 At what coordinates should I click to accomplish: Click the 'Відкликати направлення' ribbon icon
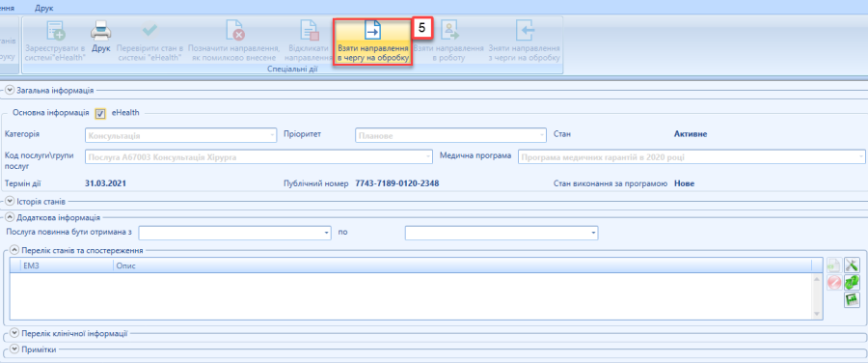point(309,42)
